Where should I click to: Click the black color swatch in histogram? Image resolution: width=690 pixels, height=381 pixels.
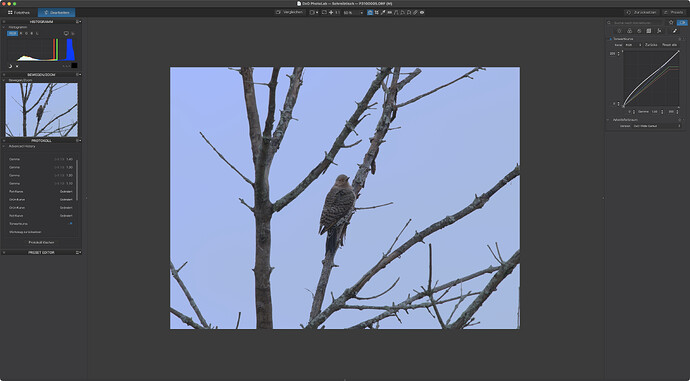(x=74, y=66)
